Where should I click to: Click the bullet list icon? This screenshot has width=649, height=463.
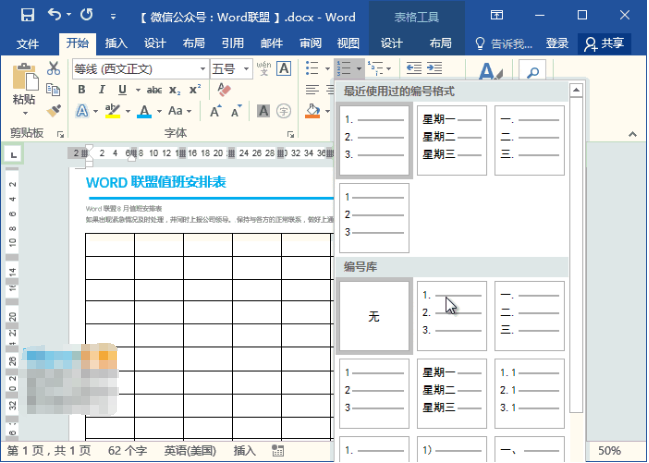click(312, 68)
